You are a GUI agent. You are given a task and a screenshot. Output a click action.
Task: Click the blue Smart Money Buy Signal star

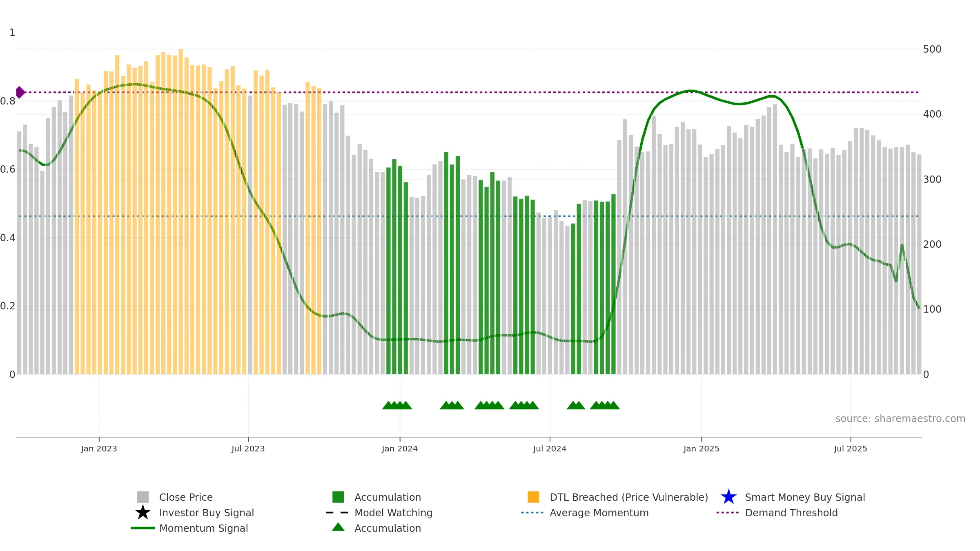pyautogui.click(x=728, y=497)
